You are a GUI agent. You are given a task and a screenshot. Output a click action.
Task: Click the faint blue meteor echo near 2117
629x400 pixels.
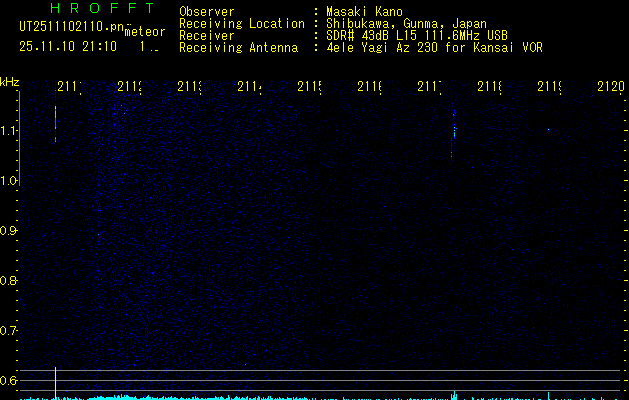pyautogui.click(x=453, y=134)
